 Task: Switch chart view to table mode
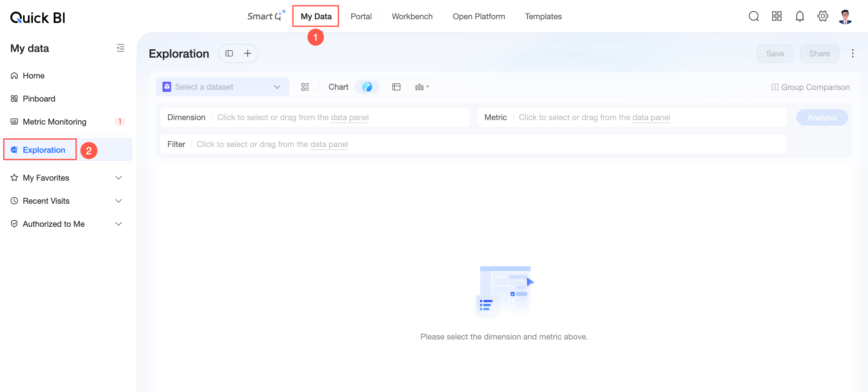point(396,87)
